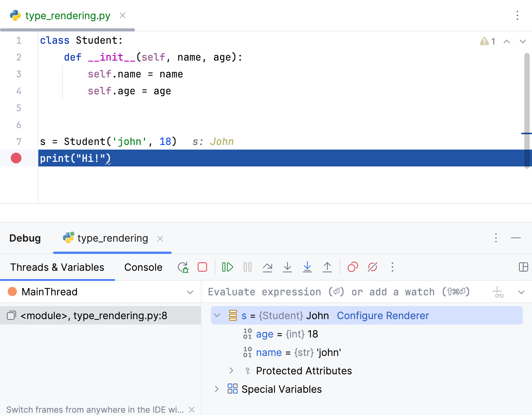Switch to the Console tab
This screenshot has width=532, height=415.
coord(143,267)
